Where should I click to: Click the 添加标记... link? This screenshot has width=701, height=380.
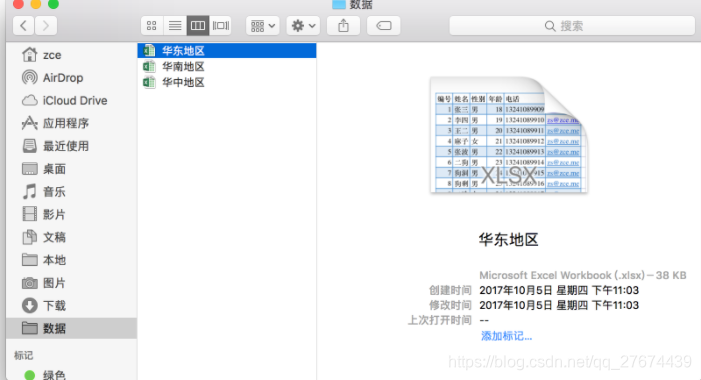(507, 336)
